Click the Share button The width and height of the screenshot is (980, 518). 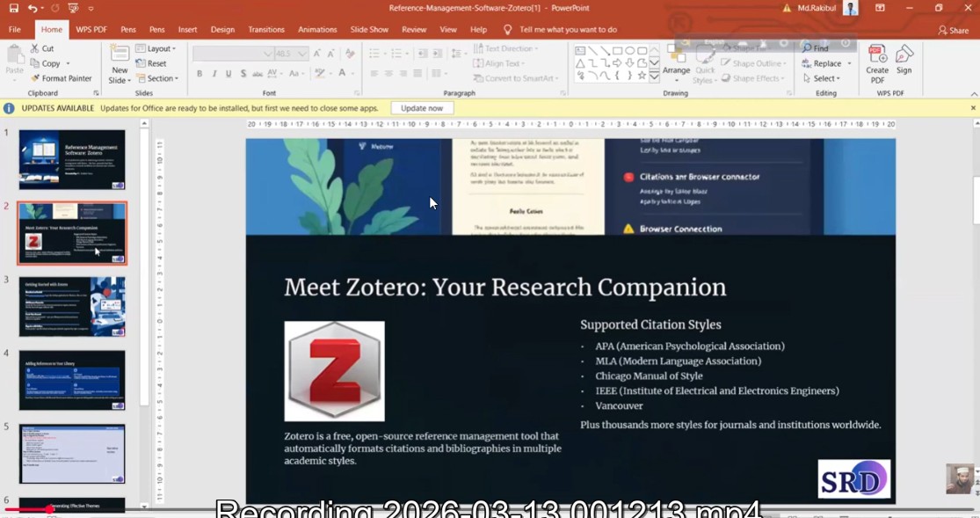coord(953,29)
